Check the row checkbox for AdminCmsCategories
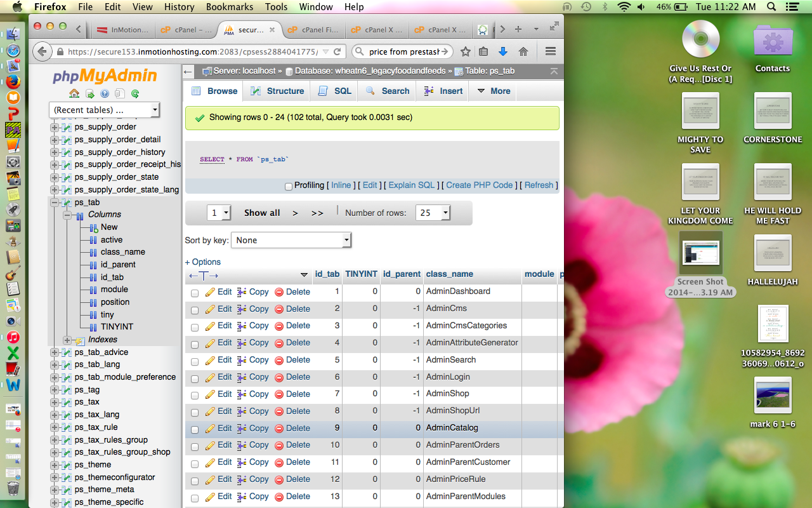The width and height of the screenshot is (812, 508). point(195,327)
